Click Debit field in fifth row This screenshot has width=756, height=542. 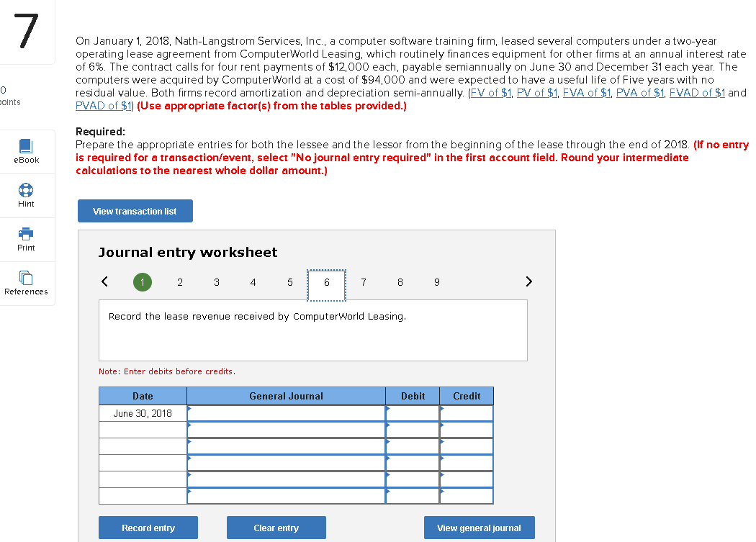tap(413, 479)
